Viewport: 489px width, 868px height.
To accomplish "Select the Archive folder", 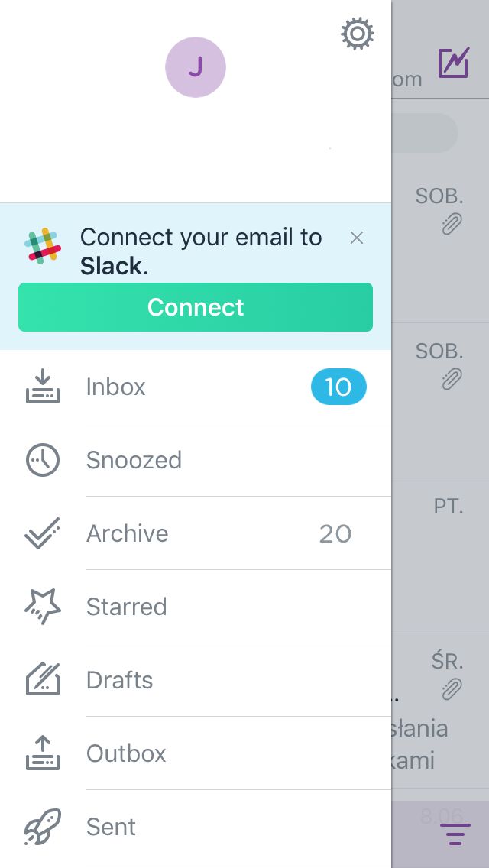I will click(128, 533).
